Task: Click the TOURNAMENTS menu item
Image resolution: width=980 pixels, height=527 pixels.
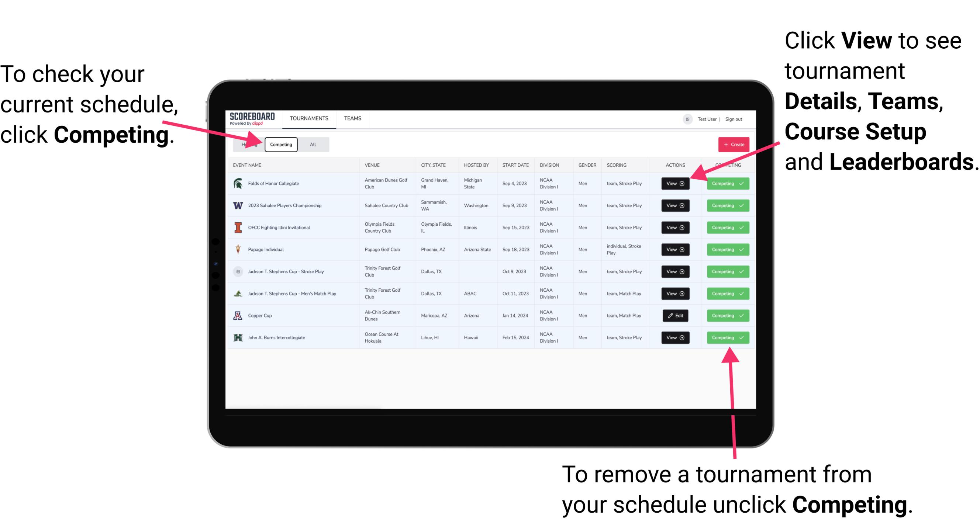Action: (308, 119)
